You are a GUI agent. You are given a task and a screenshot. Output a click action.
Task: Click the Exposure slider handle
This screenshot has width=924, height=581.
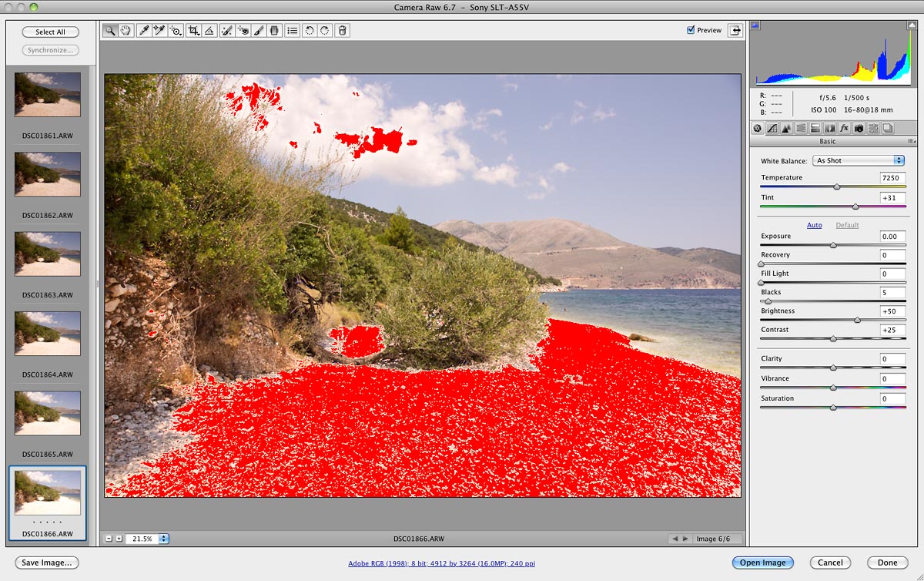point(833,246)
